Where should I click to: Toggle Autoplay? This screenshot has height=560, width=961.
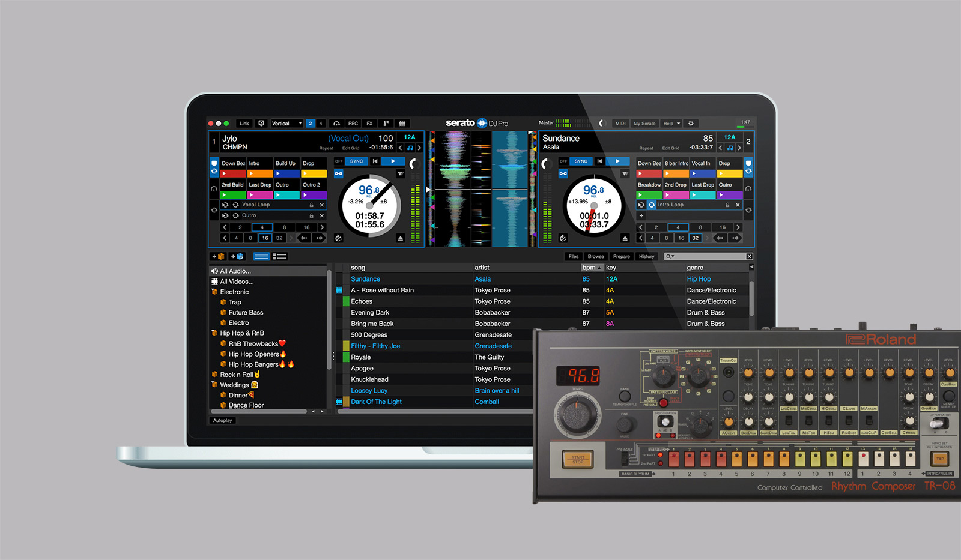pos(222,420)
